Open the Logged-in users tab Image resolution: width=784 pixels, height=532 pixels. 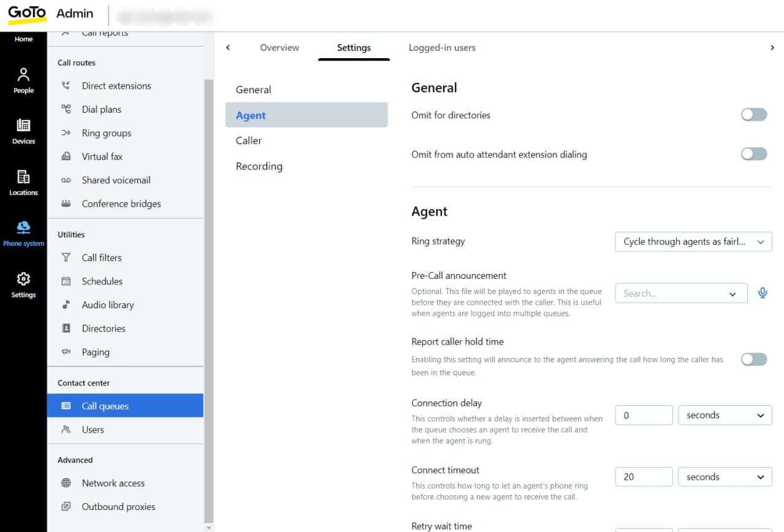[x=442, y=47]
